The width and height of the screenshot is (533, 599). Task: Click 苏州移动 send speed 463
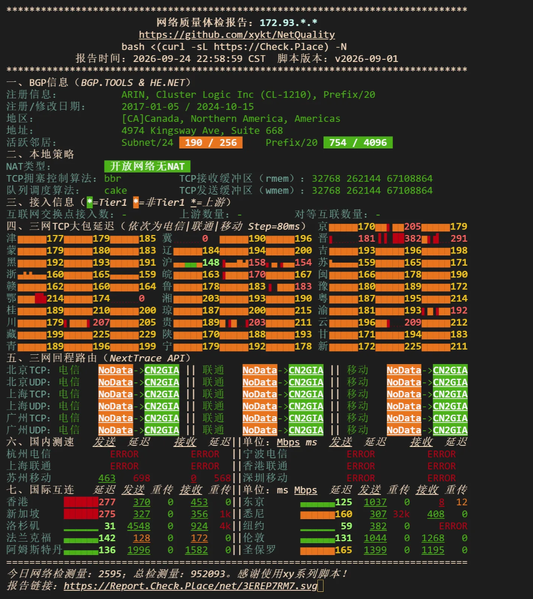(107, 478)
